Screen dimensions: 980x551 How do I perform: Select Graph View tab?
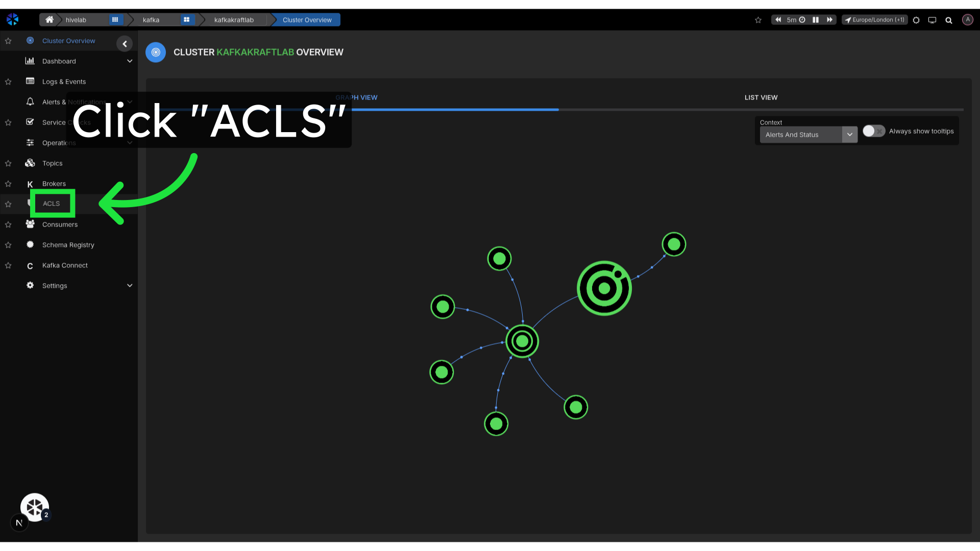(x=356, y=97)
